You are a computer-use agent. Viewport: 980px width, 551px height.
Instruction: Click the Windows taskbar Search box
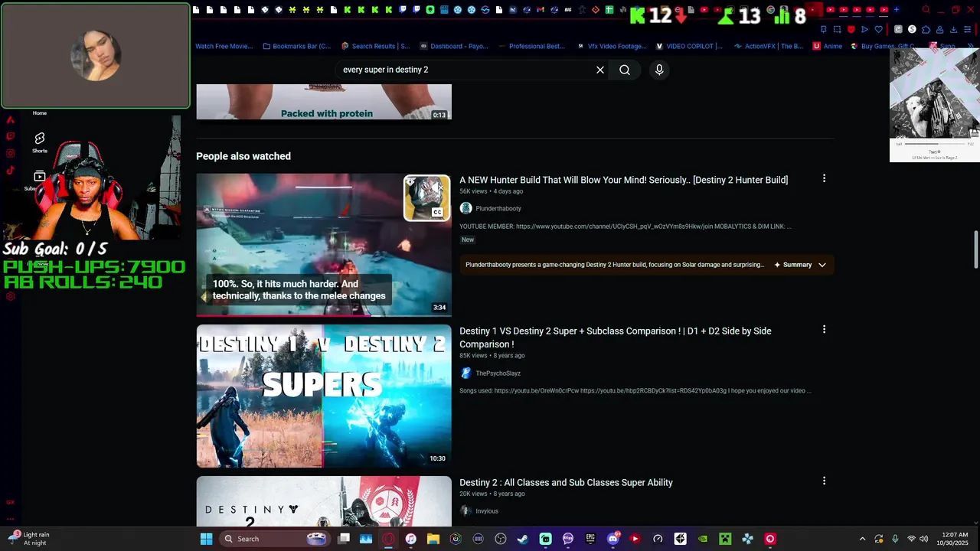[x=274, y=539]
